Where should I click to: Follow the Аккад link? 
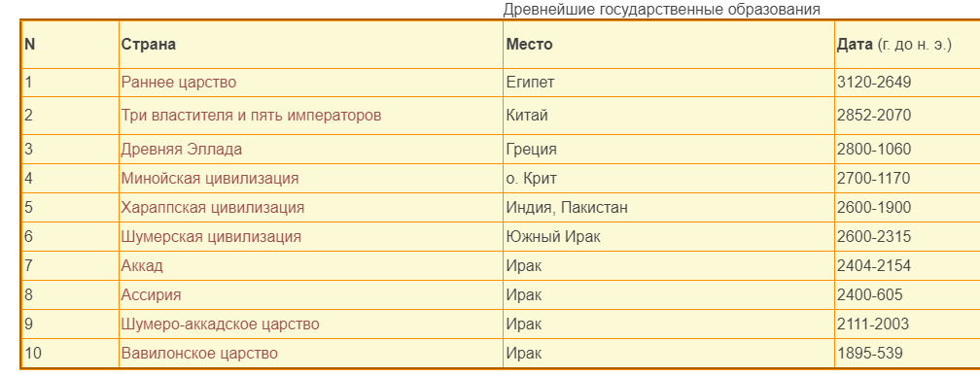click(x=142, y=266)
